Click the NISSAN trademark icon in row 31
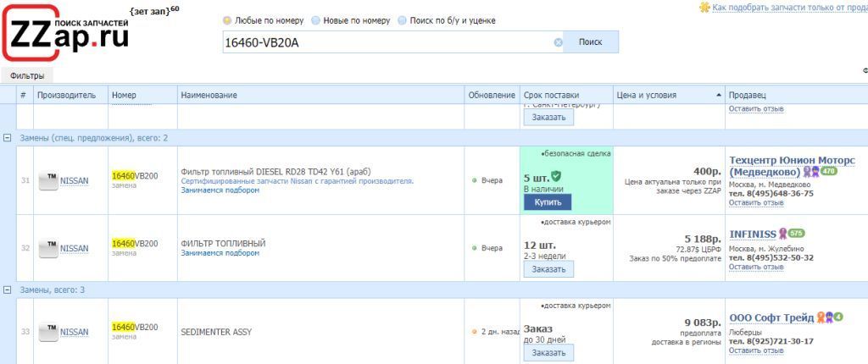Viewport: 868px width, 364px height. (48, 181)
